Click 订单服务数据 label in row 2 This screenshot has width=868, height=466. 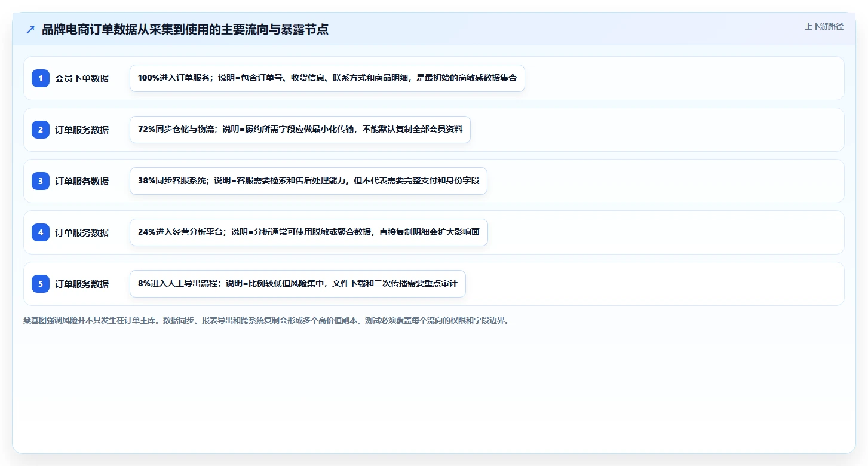82,130
